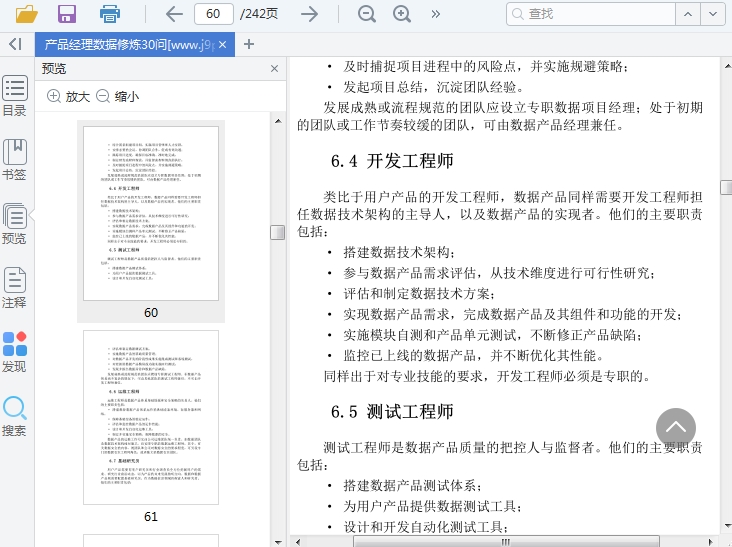732x547 pixels.
Task: Open the 发现 (discover) sidebar panel
Action: (x=15, y=352)
